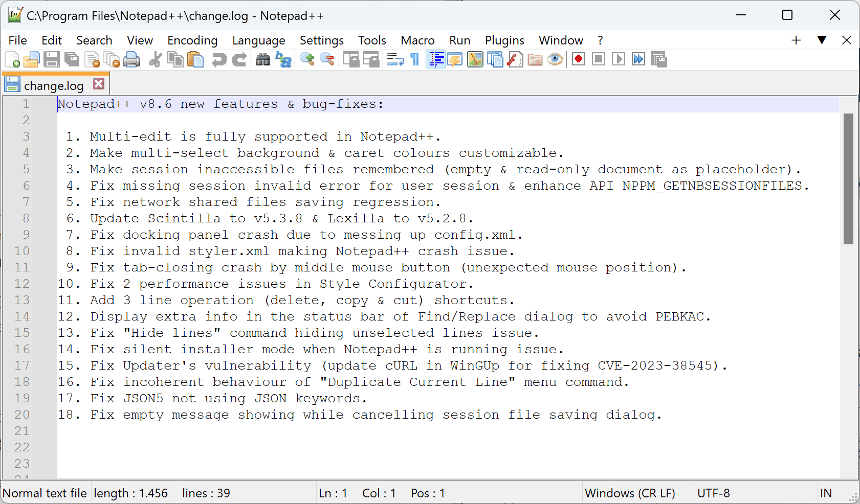Screen dimensions: 860x504
Task: Toggle the highlighted Show Indent Guide button
Action: 435,60
